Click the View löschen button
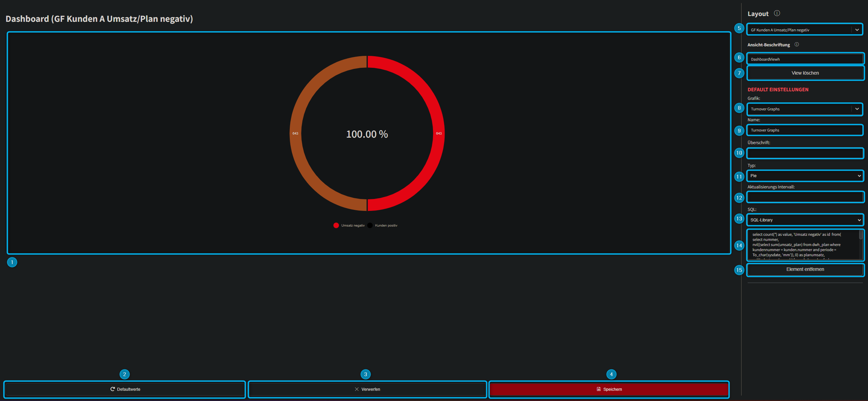The image size is (868, 401). point(805,73)
